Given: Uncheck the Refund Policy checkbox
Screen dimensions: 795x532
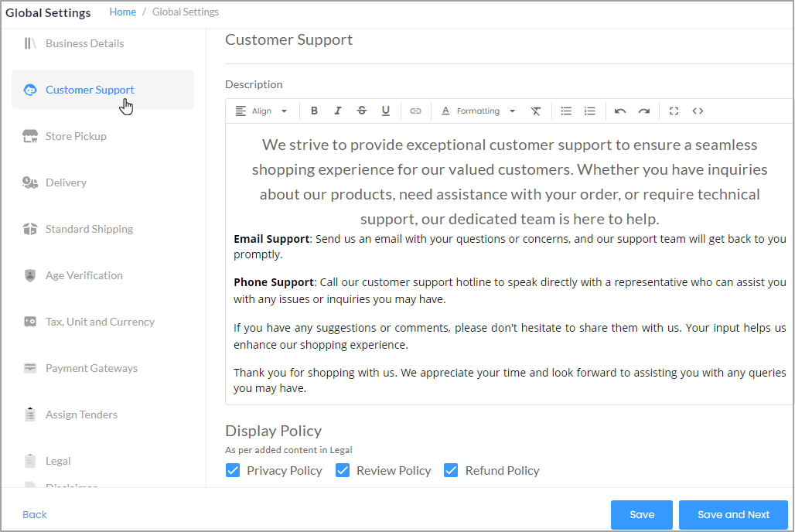Looking at the screenshot, I should pyautogui.click(x=451, y=470).
